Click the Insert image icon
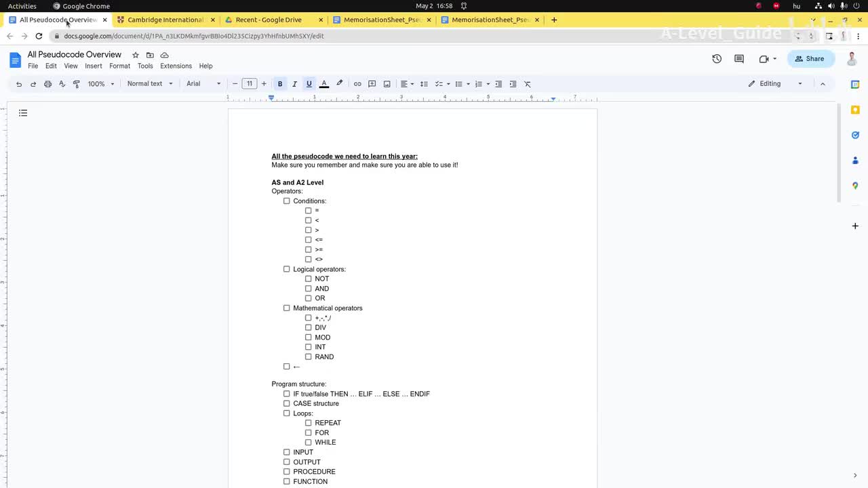This screenshot has width=868, height=488. pos(387,84)
